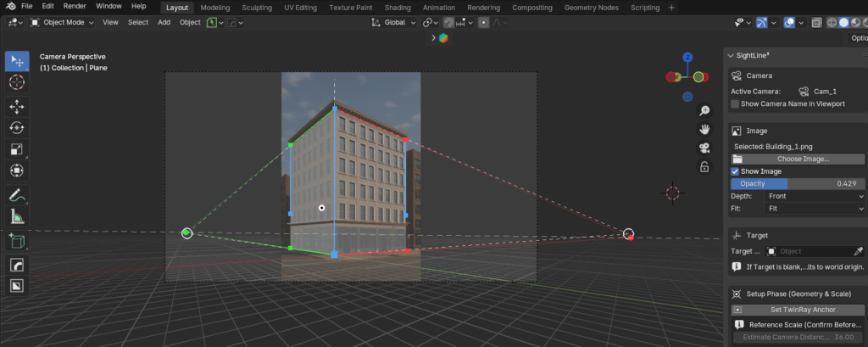
Task: Select the Measure tool
Action: click(x=17, y=216)
